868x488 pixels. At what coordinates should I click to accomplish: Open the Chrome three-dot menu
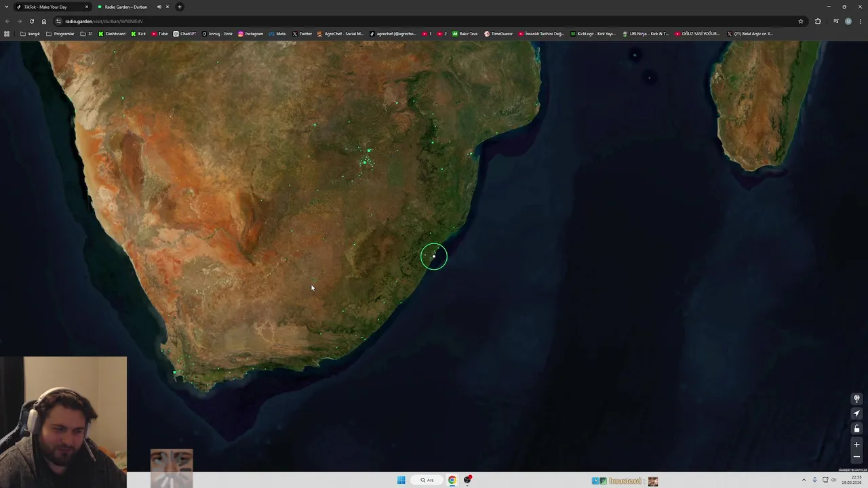coord(861,21)
